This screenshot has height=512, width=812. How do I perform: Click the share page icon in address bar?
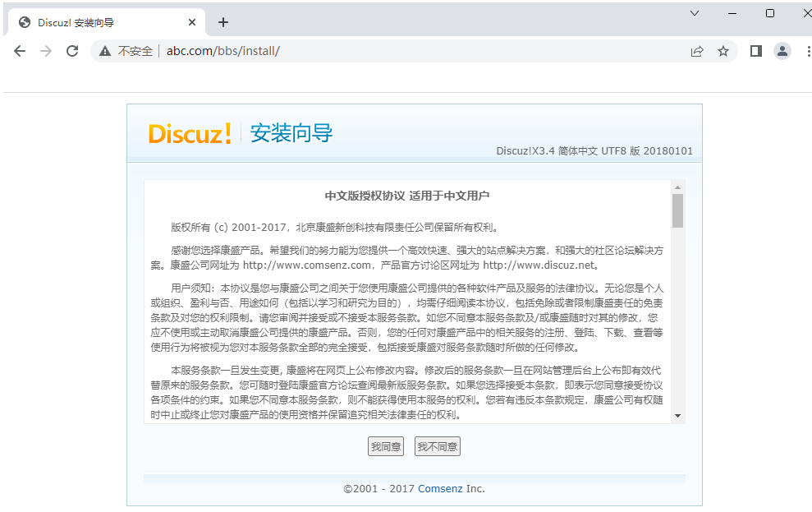point(697,51)
